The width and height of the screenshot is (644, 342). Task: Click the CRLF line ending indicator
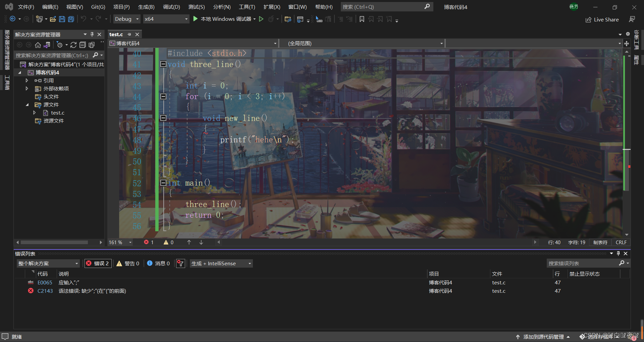[621, 242]
